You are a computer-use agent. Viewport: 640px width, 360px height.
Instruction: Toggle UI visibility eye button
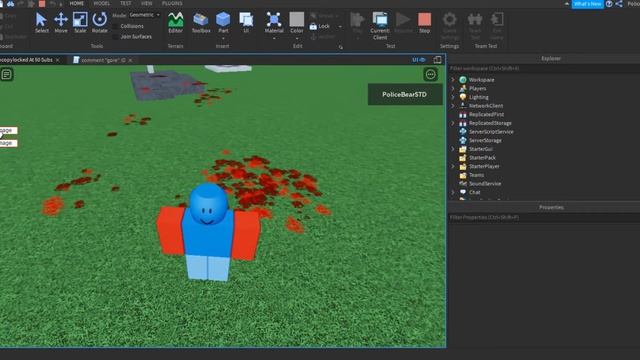pyautogui.click(x=419, y=60)
